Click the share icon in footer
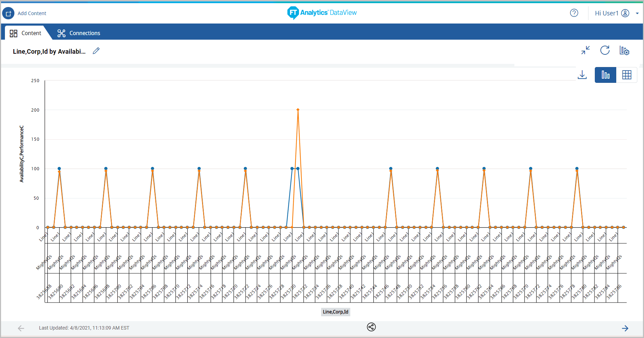644x338 pixels. click(371, 327)
